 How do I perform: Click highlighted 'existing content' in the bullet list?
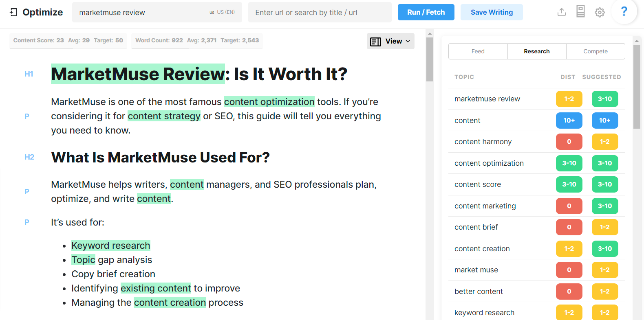[x=156, y=288]
